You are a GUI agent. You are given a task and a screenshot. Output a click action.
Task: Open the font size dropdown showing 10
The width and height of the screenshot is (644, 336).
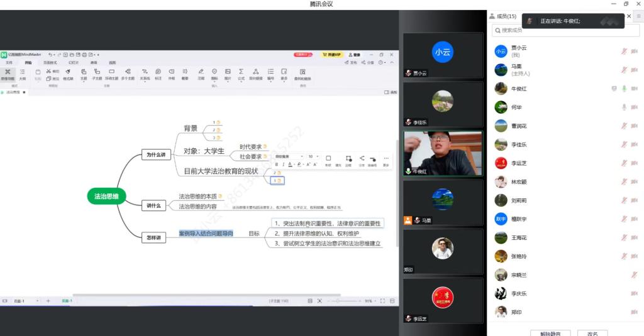313,156
